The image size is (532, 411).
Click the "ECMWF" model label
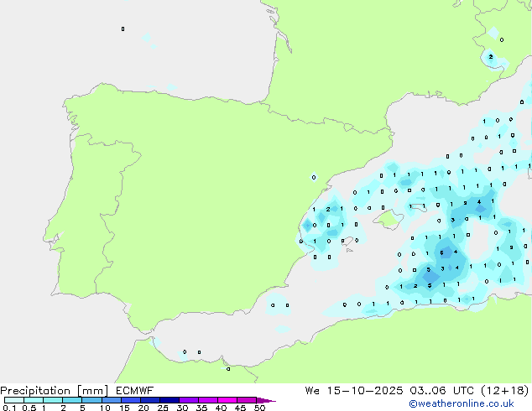click(135, 391)
